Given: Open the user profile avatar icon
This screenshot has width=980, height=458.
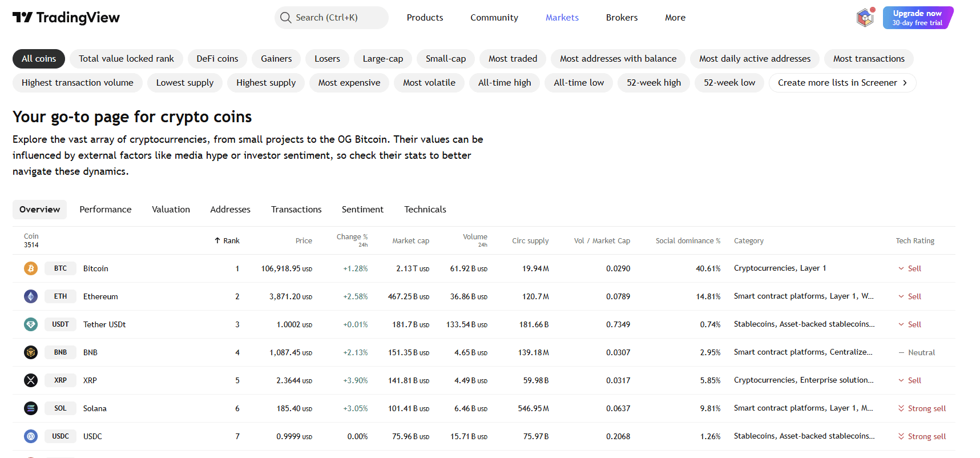Looking at the screenshot, I should [x=865, y=18].
